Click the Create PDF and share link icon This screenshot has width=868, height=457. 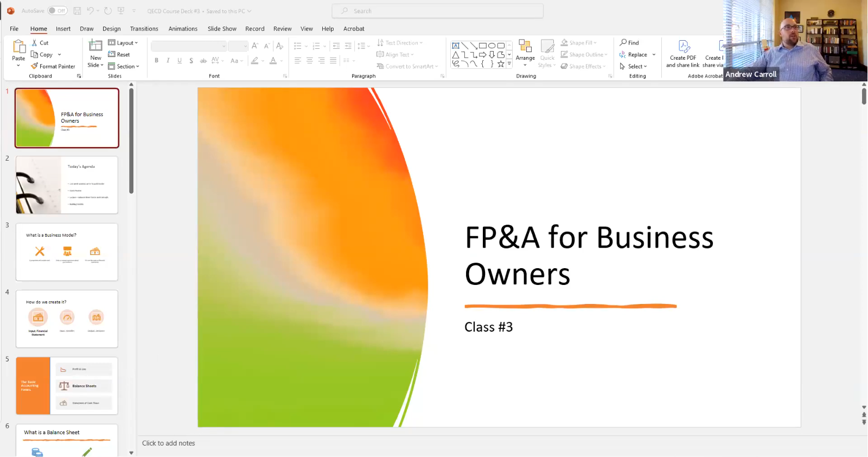[683, 47]
